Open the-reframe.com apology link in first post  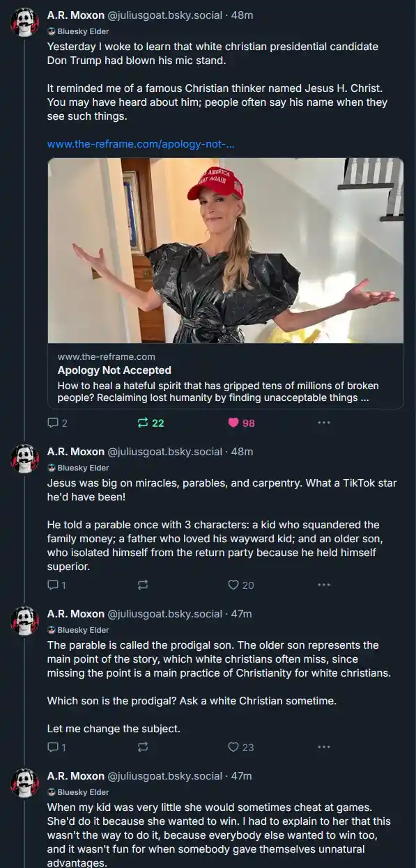(x=141, y=144)
